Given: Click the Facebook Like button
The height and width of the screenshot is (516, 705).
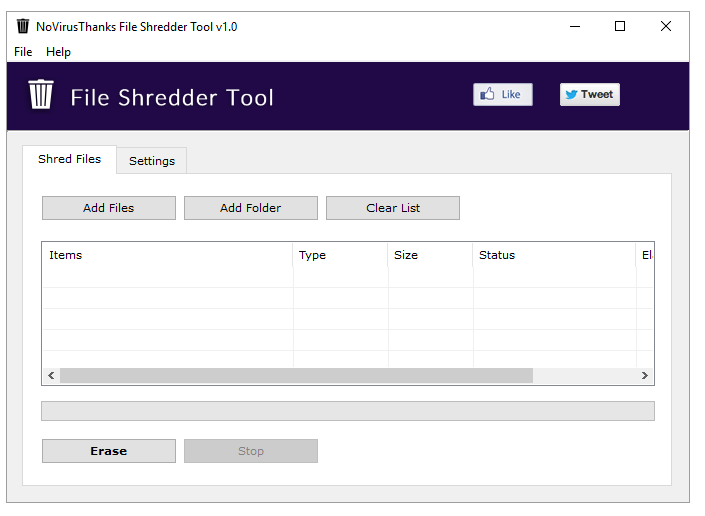Looking at the screenshot, I should (x=503, y=94).
